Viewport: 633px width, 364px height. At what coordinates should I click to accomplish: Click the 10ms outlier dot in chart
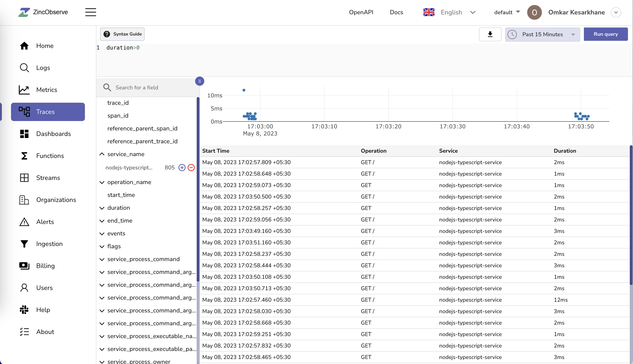pos(244,90)
